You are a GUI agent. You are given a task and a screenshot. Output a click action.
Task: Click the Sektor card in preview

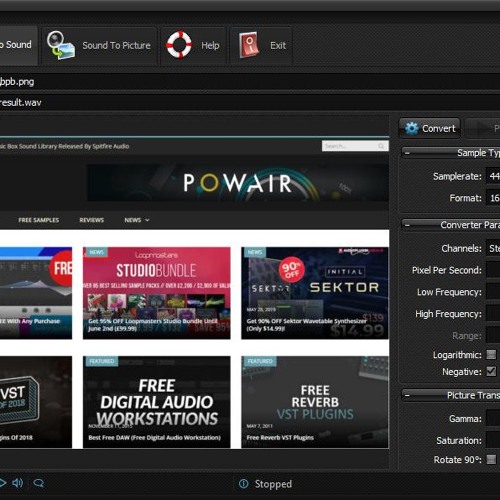315,293
